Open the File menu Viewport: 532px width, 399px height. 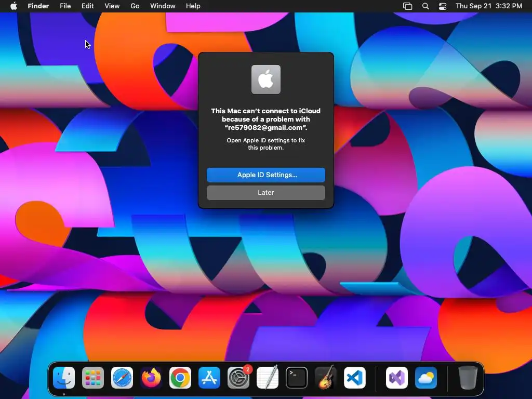coord(65,6)
